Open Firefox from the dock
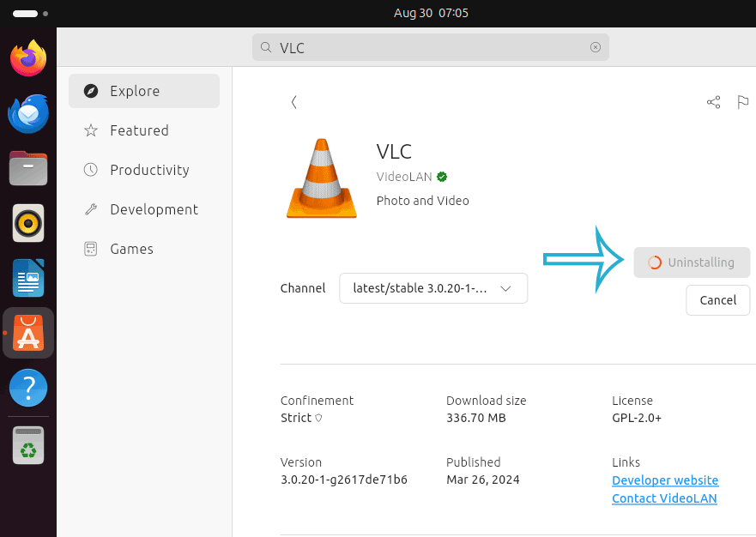 click(x=28, y=58)
